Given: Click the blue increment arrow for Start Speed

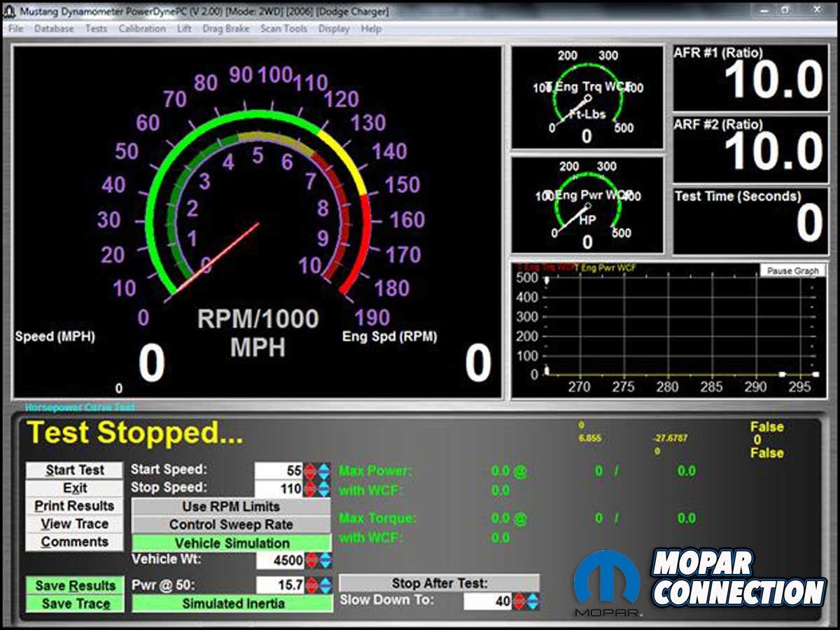Looking at the screenshot, I should [324, 470].
